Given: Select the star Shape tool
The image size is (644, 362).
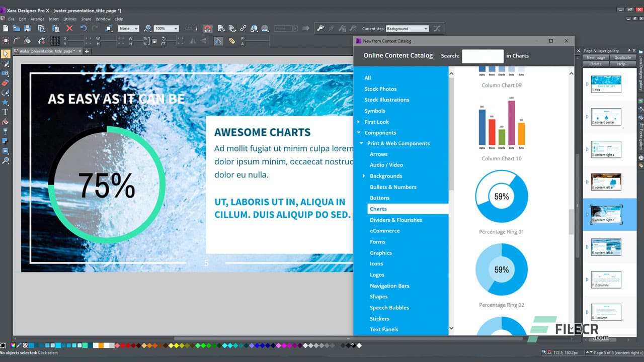Looking at the screenshot, I should tap(6, 103).
